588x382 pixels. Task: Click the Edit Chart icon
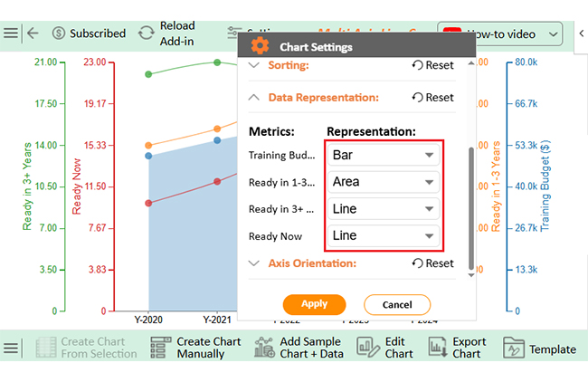[368, 349]
